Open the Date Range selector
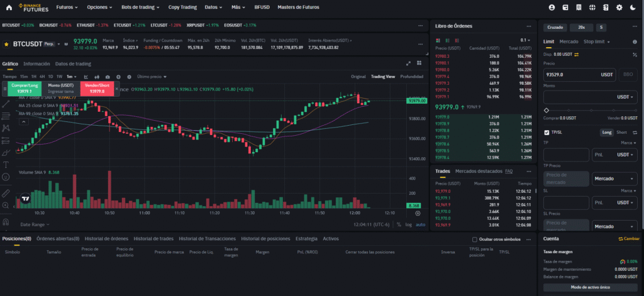The image size is (644, 296). click(x=35, y=224)
